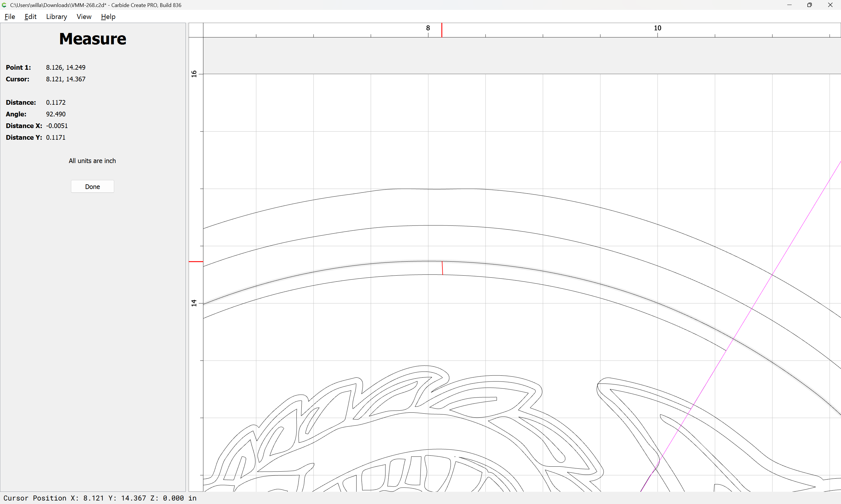Restore down the application window
841x504 pixels.
(x=809, y=5)
